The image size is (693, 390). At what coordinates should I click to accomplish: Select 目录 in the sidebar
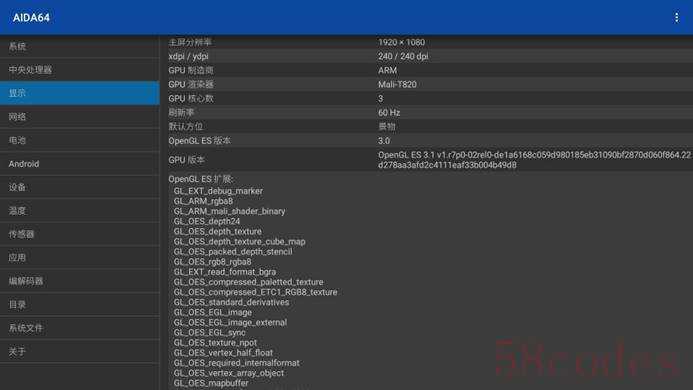coord(80,304)
